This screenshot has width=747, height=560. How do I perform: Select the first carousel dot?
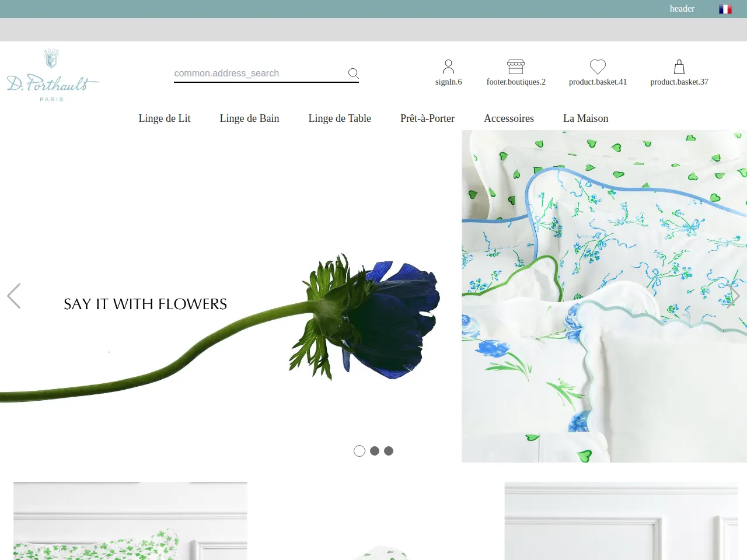pos(359,451)
